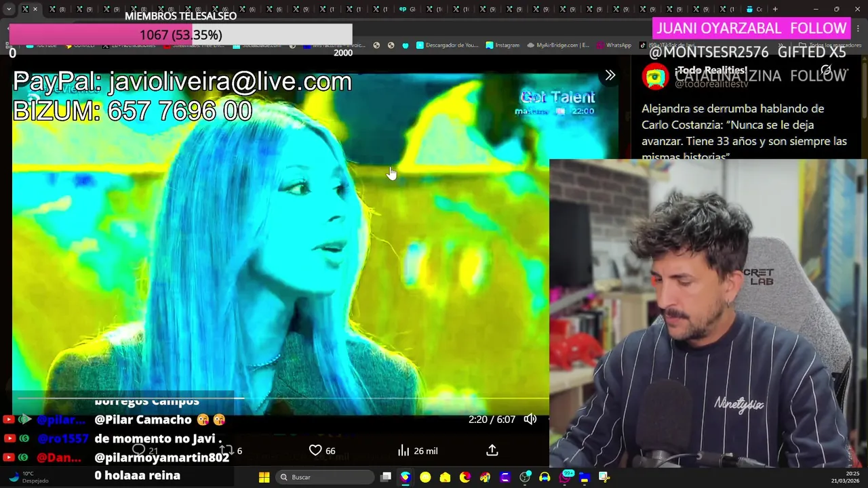Open the headphones app taskbar icon
The height and width of the screenshot is (488, 868).
point(545,477)
